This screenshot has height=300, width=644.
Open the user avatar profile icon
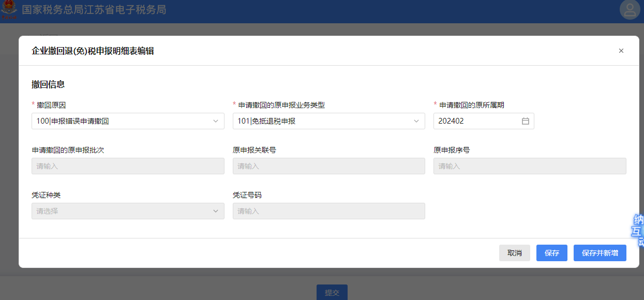[630, 10]
